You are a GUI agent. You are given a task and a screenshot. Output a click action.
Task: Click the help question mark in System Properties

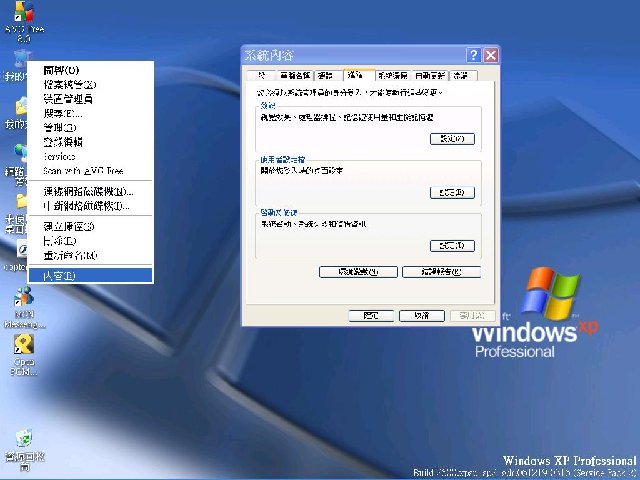tap(473, 55)
